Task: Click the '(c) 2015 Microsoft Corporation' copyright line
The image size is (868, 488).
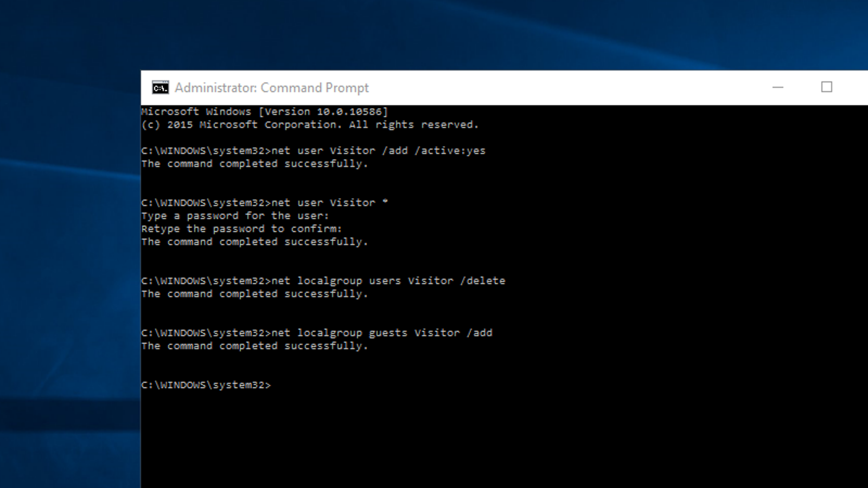Action: pos(310,125)
